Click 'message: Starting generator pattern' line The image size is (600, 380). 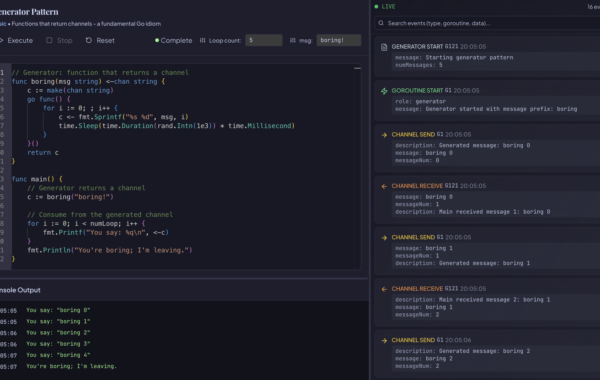coord(454,57)
